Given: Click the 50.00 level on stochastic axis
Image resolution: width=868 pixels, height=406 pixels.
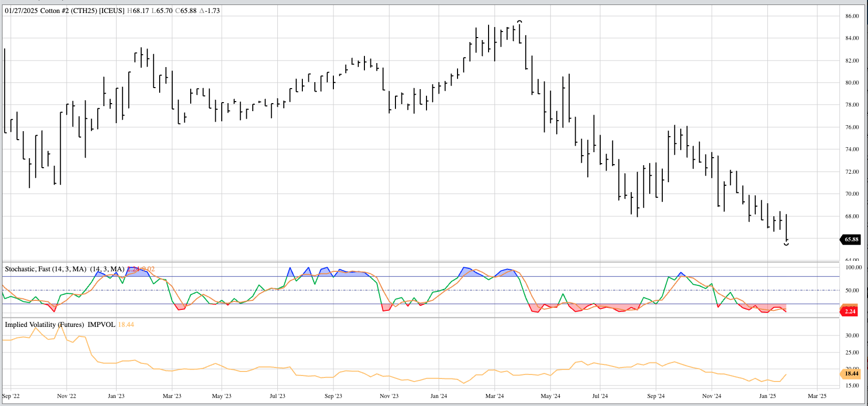Looking at the screenshot, I should (x=852, y=290).
